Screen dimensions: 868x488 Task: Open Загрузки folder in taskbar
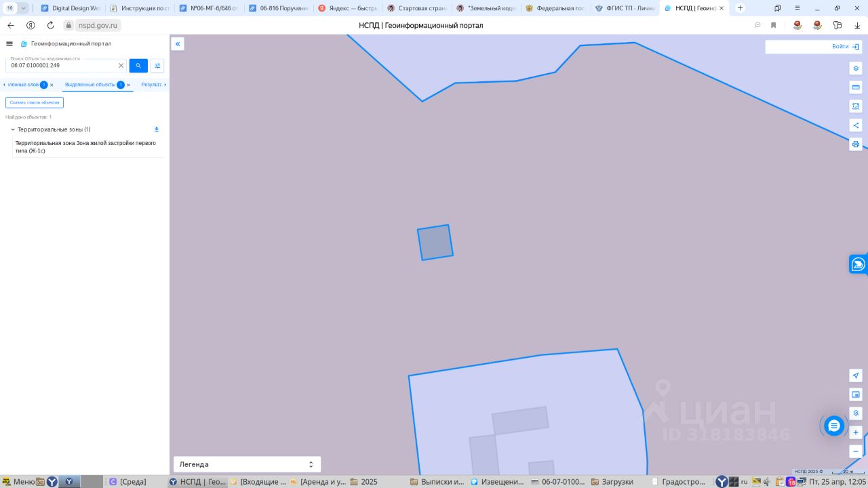coord(612,482)
